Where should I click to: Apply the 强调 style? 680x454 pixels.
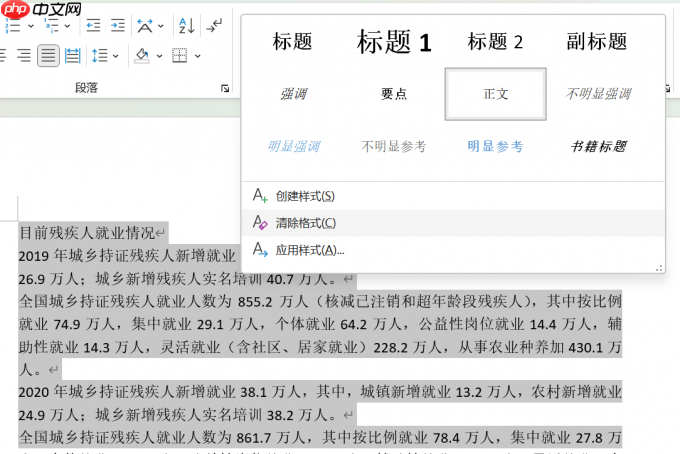293,94
